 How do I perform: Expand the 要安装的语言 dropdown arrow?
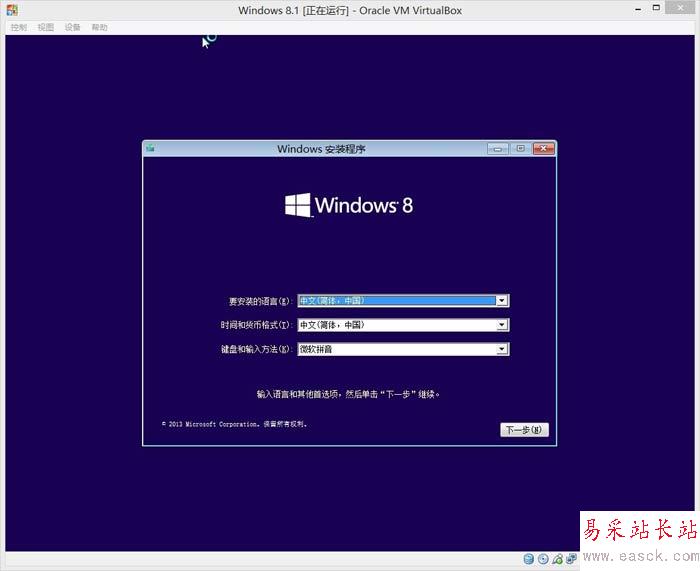coord(502,301)
